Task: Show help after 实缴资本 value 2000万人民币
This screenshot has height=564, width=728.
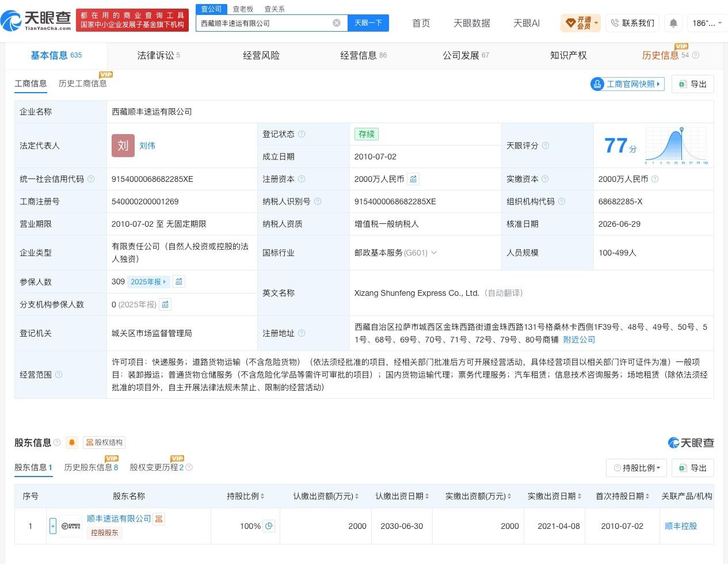Action: click(654, 179)
